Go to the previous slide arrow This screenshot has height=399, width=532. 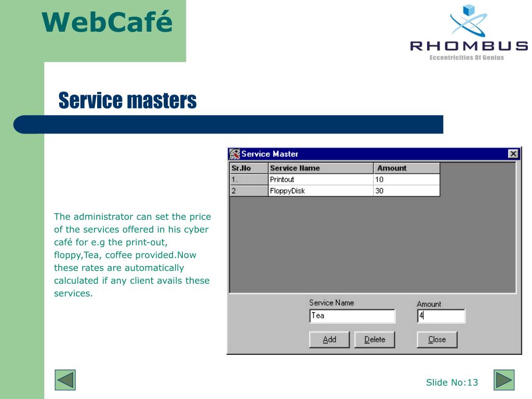coord(65,380)
